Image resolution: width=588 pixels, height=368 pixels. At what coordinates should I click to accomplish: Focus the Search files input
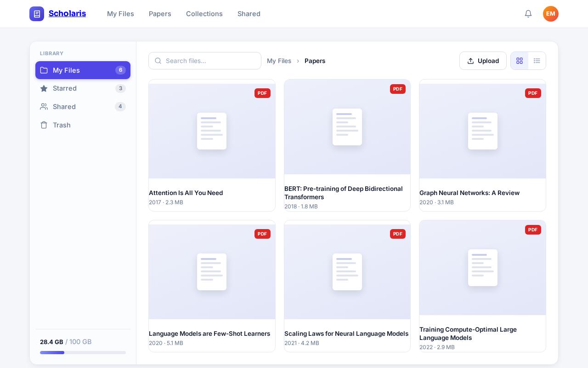click(205, 61)
